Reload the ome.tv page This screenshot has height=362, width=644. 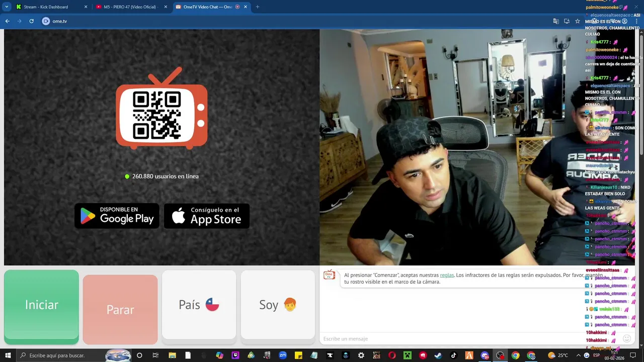pos(31,21)
